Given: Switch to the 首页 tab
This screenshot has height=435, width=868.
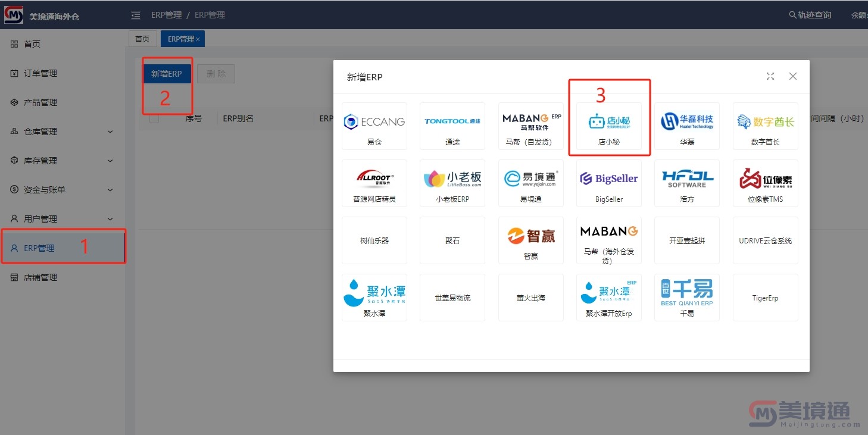Looking at the screenshot, I should pos(143,39).
